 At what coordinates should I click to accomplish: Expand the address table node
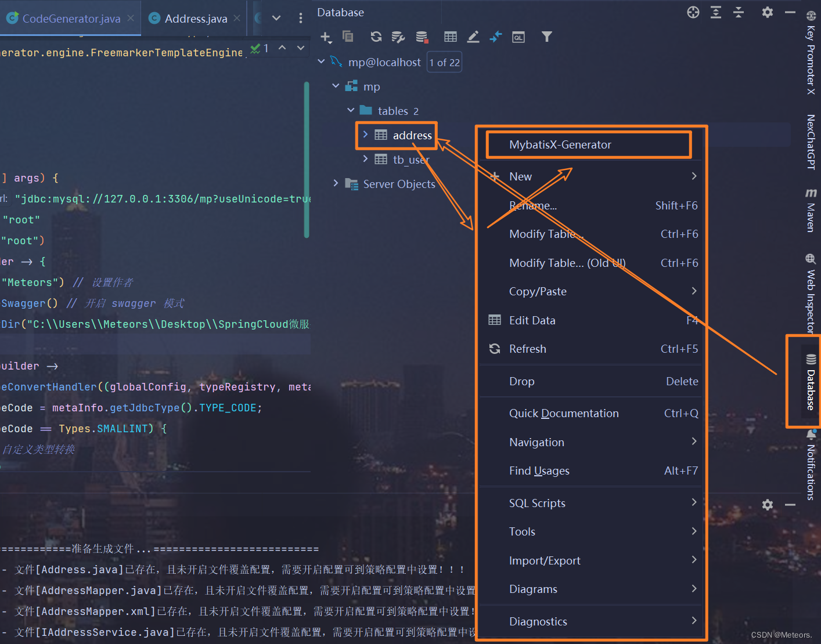(365, 134)
